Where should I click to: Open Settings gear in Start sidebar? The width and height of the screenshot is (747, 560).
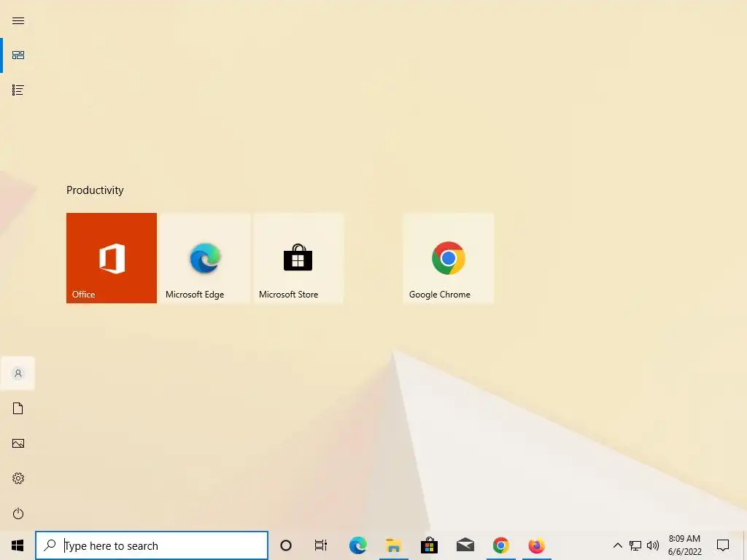[18, 478]
